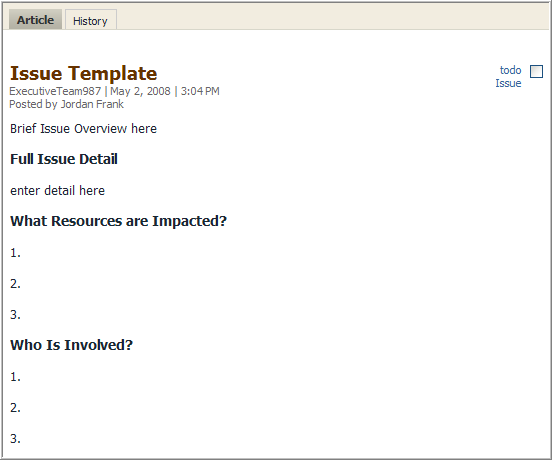The height and width of the screenshot is (460, 552).
Task: Click the Who Is Involved heading
Action: [71, 345]
